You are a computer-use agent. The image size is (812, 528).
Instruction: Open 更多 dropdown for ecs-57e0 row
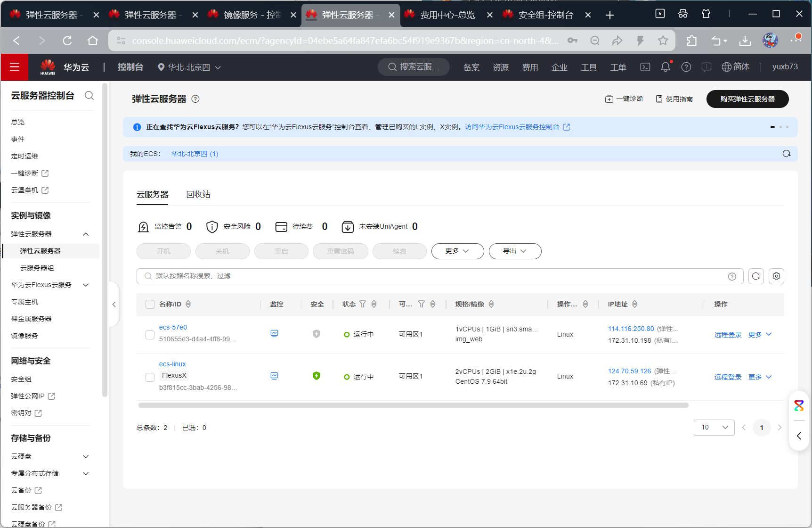pos(760,334)
